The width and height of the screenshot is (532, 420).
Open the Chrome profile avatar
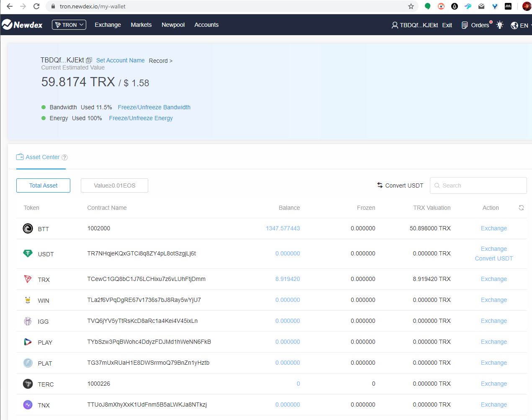pos(527,6)
